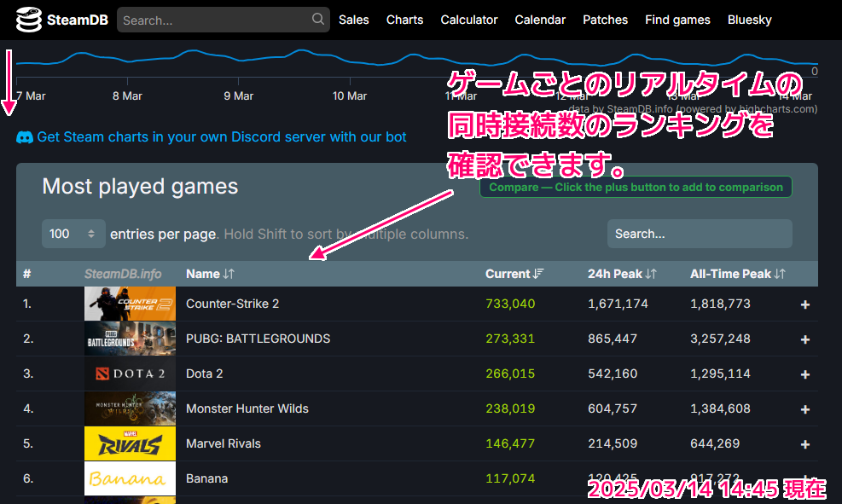Open the Sales page in top navigation
This screenshot has width=842, height=504.
[x=354, y=20]
